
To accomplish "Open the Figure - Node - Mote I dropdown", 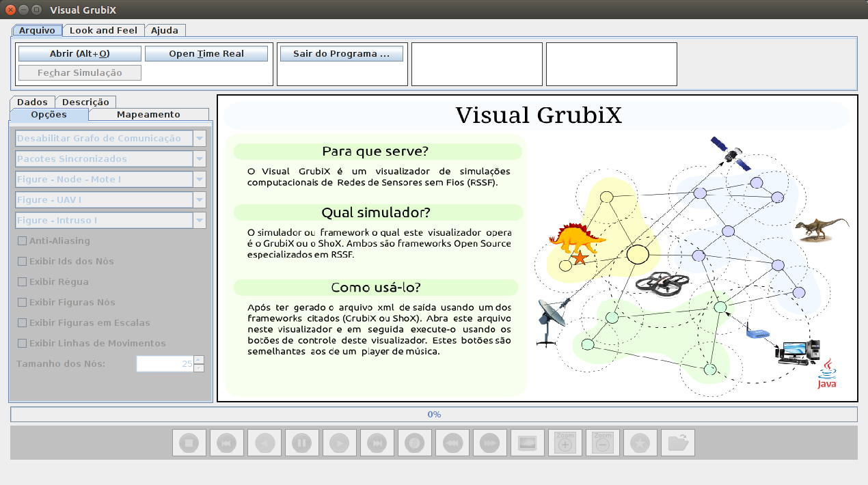I will [x=200, y=179].
